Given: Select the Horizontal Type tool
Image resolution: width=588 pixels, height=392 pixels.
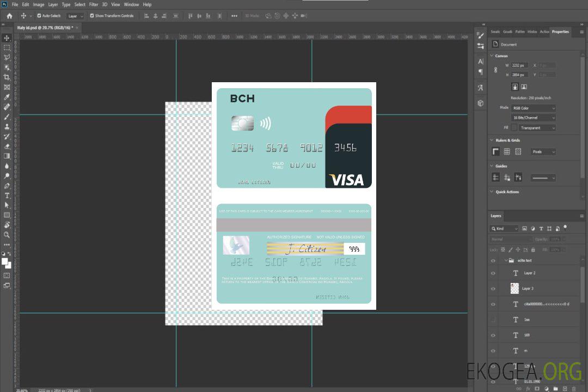Looking at the screenshot, I should pyautogui.click(x=7, y=195).
